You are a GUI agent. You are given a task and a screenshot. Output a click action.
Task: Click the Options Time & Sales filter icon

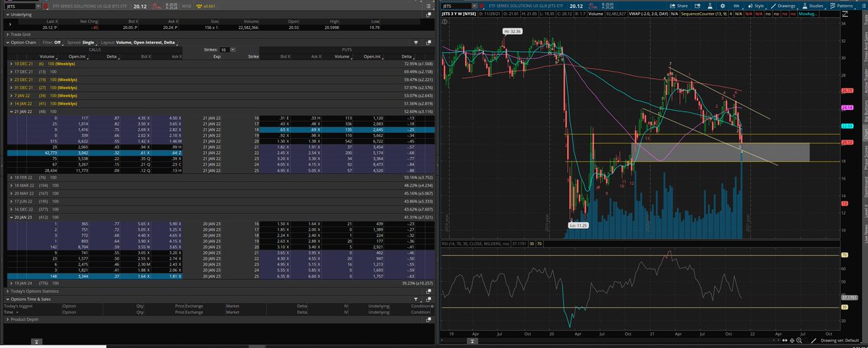pyautogui.click(x=416, y=299)
